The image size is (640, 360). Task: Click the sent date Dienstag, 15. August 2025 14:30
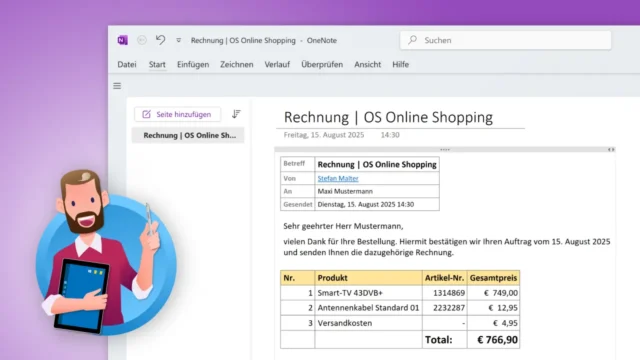click(x=366, y=204)
